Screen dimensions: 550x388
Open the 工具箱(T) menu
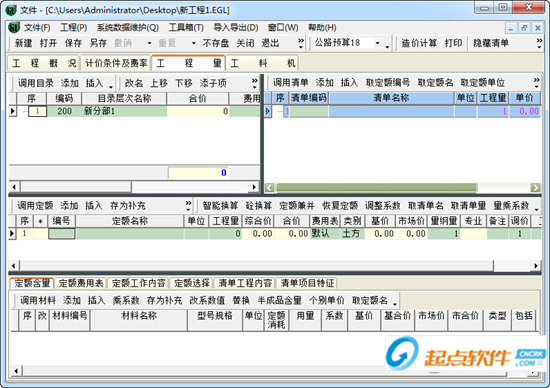(186, 27)
